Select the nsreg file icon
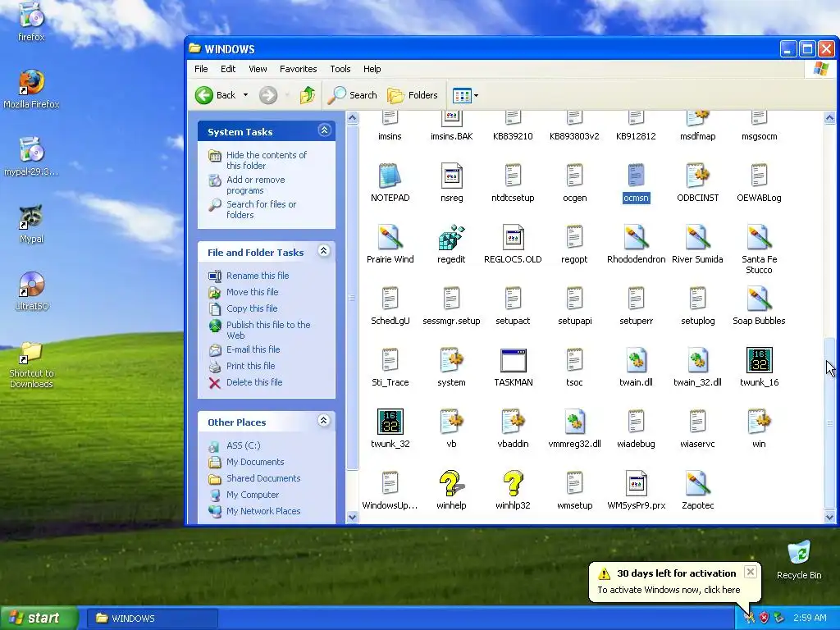840x630 pixels. point(451,176)
